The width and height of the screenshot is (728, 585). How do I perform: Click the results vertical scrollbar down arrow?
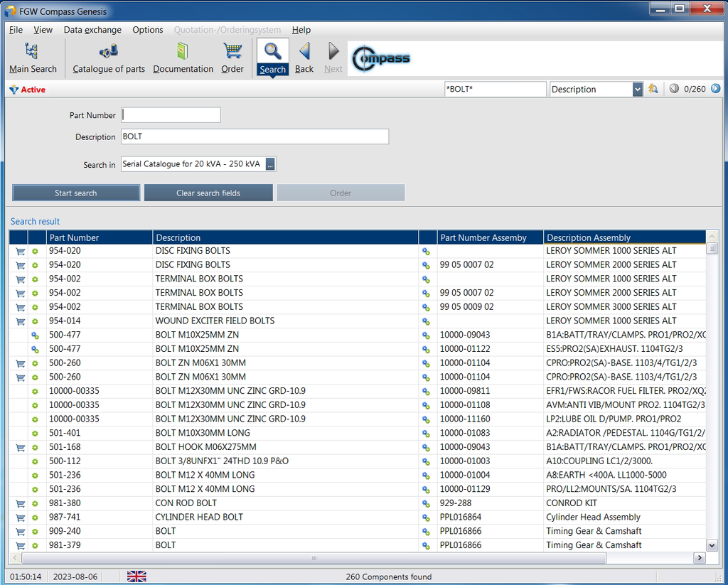(712, 545)
